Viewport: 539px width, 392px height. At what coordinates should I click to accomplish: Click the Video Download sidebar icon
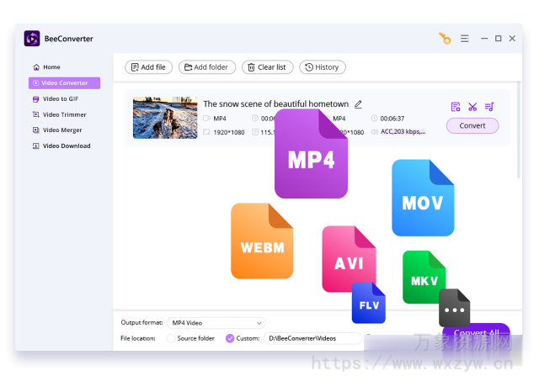35,146
